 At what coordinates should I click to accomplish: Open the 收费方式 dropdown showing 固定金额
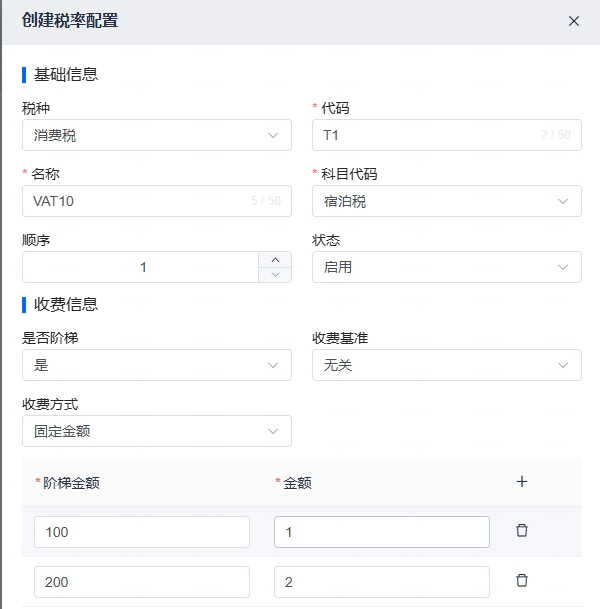156,431
